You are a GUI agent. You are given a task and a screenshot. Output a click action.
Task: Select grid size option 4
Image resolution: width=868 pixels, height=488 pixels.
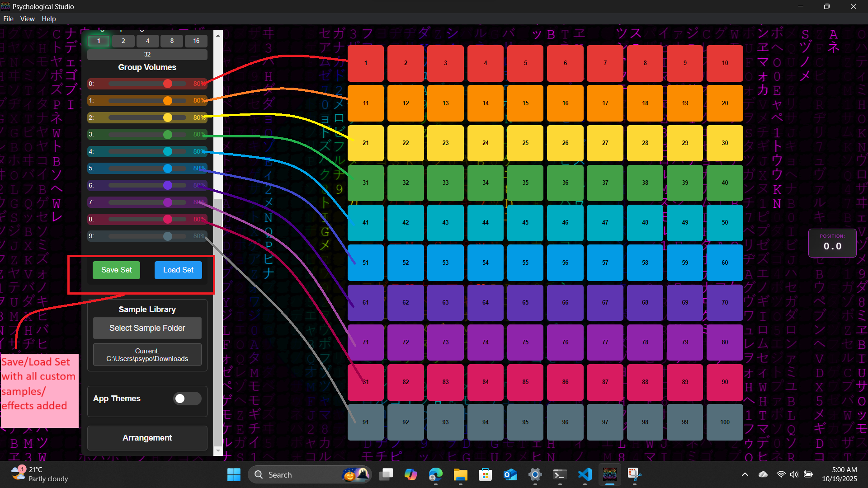pos(147,41)
